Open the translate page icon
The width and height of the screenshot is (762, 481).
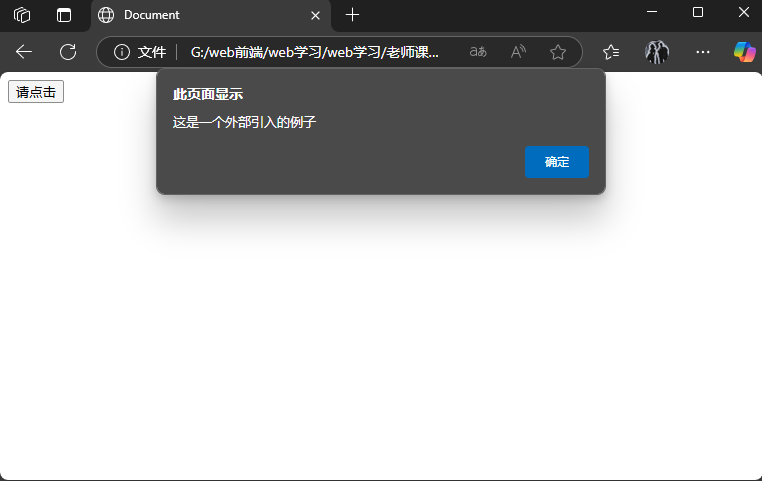pos(478,52)
